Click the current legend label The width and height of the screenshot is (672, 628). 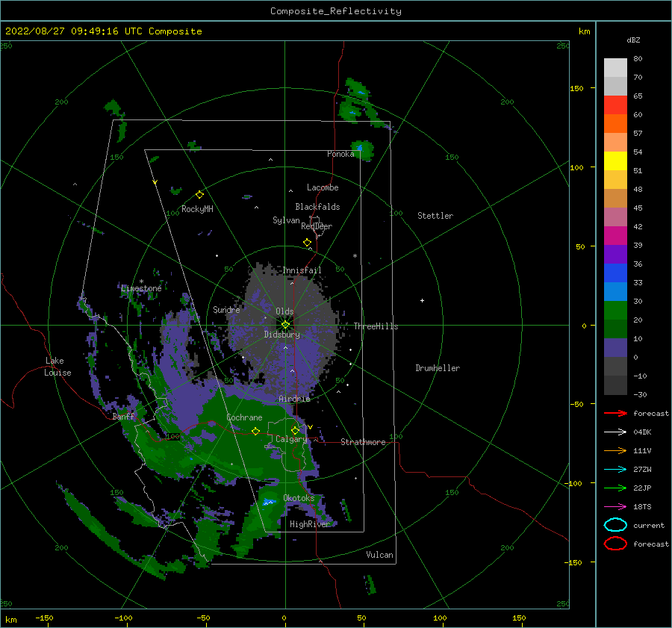pyautogui.click(x=649, y=525)
